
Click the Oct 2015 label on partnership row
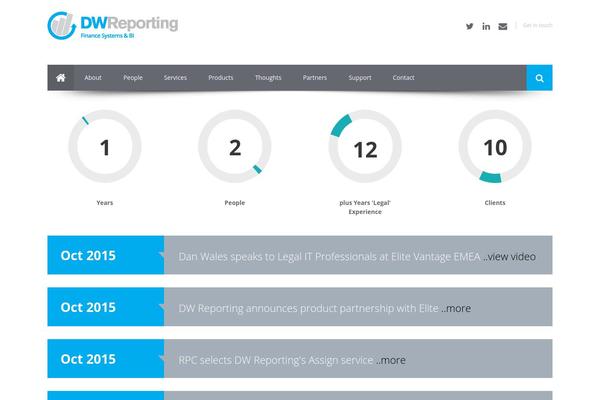tap(88, 307)
